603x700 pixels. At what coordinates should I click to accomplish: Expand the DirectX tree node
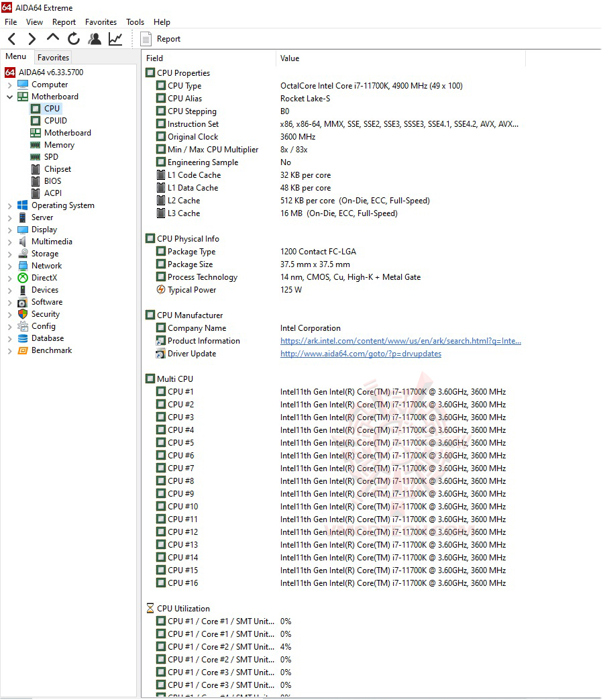pyautogui.click(x=10, y=278)
